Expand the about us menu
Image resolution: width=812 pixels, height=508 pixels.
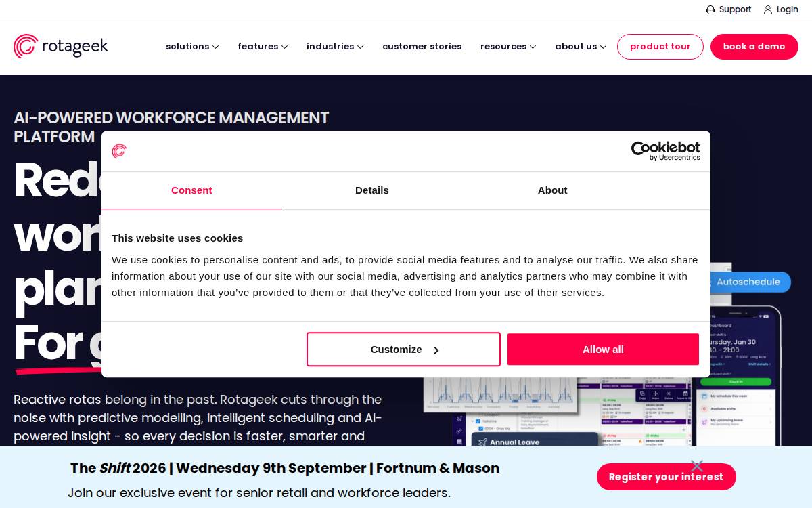click(581, 47)
